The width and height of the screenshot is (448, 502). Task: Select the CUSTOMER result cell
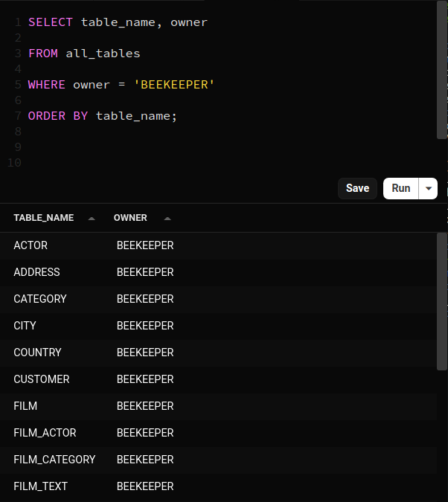coord(42,379)
